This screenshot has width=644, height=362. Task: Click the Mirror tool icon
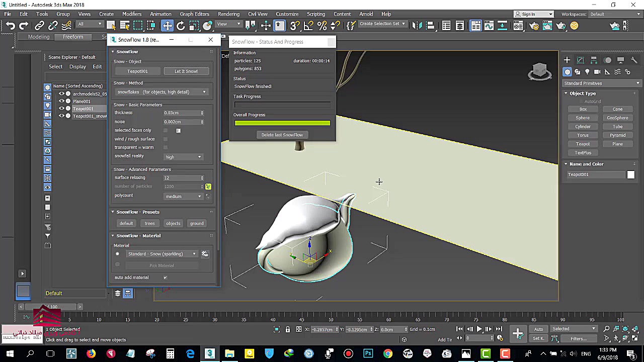[x=417, y=26]
